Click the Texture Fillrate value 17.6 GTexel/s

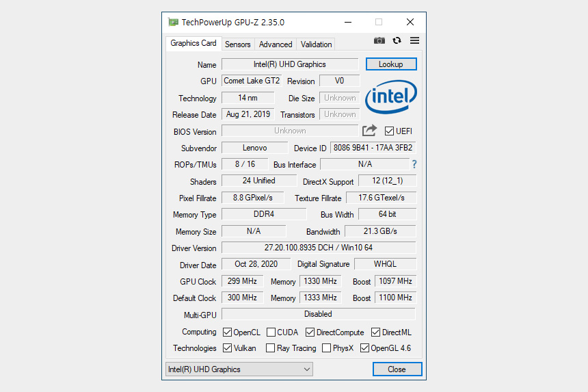[382, 197]
